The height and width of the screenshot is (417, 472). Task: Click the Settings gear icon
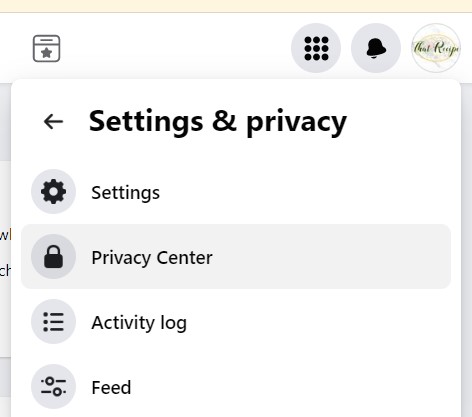[53, 192]
